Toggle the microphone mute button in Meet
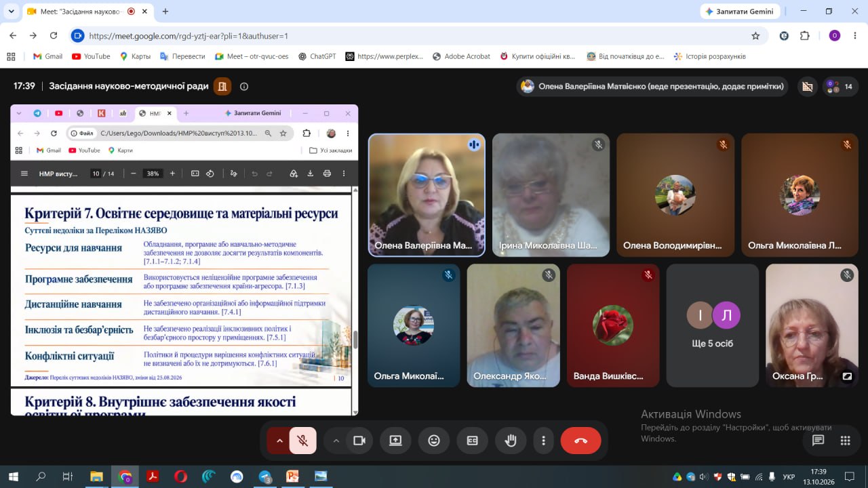868x488 pixels. 303,441
